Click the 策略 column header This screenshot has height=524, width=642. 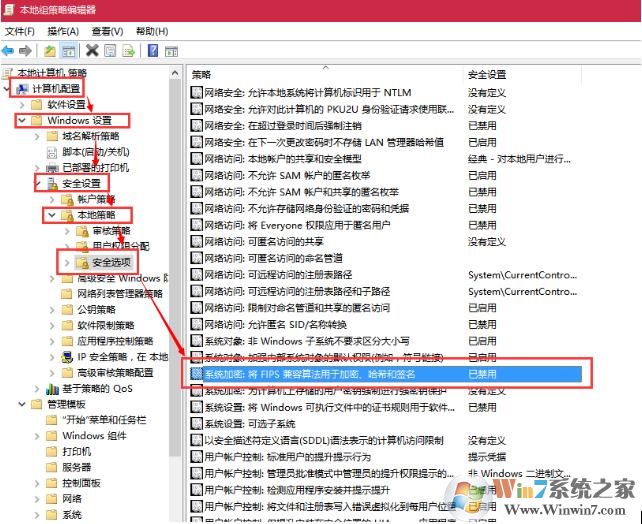pos(202,75)
